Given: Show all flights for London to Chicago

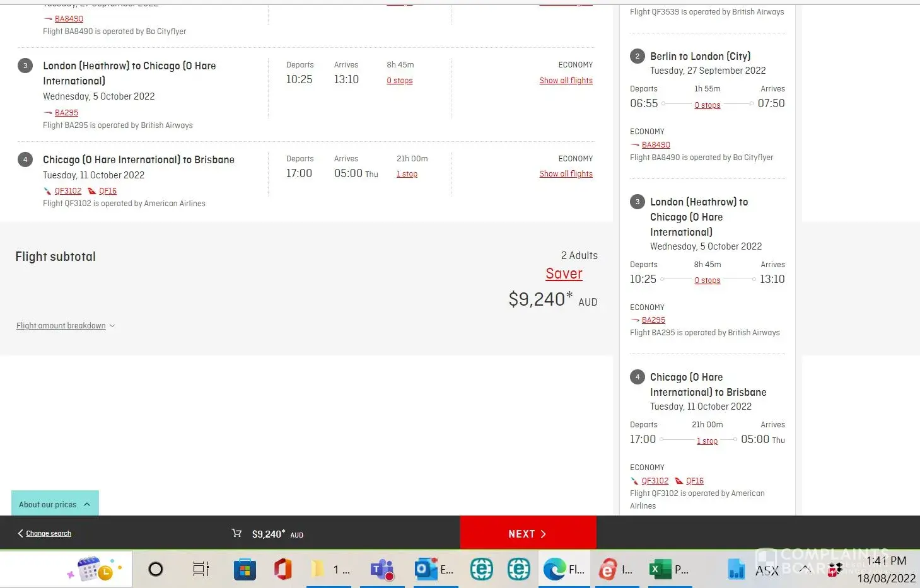Looking at the screenshot, I should (566, 81).
